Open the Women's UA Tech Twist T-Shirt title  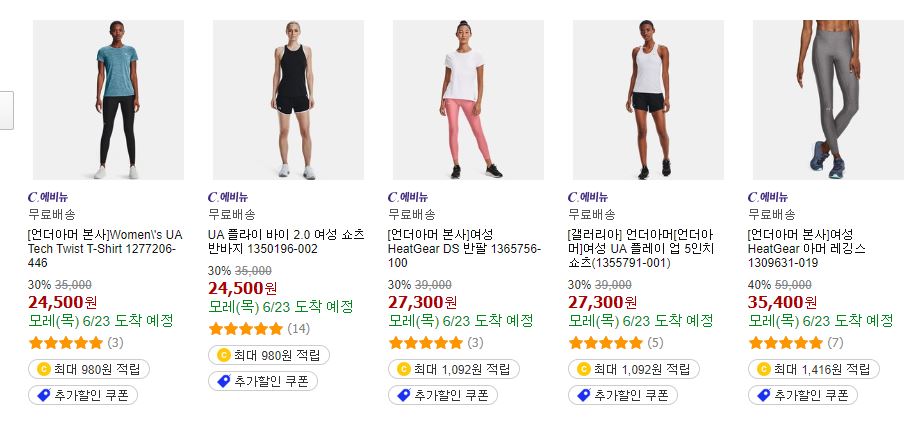point(105,249)
